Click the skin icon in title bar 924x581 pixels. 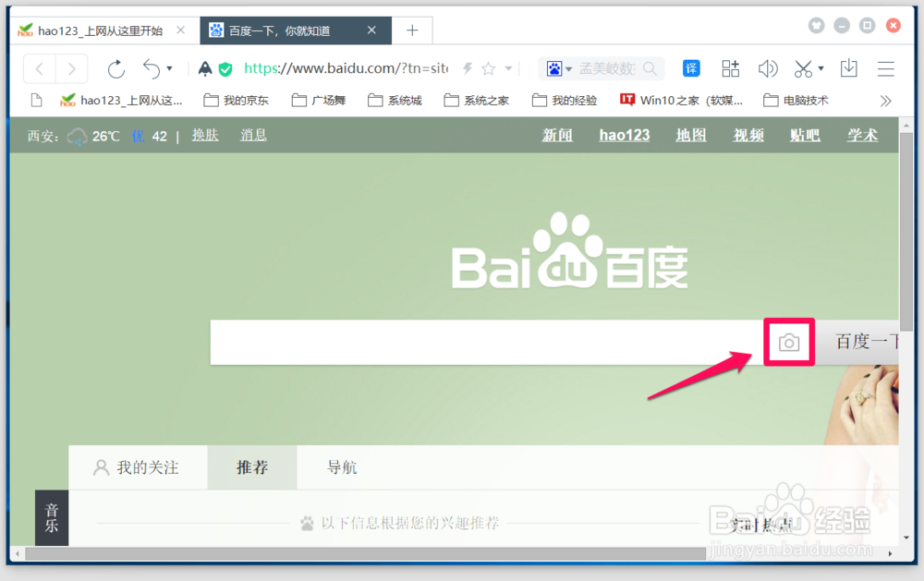point(816,25)
